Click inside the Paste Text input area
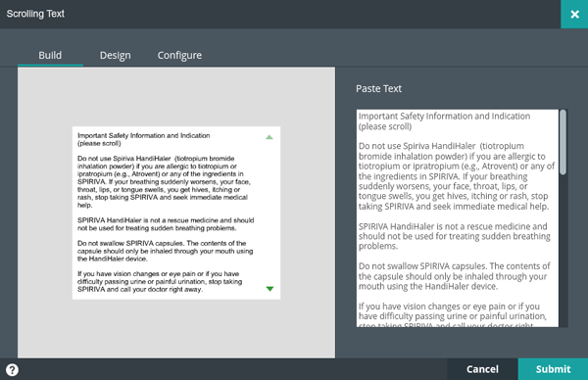Screen dimensions: 588x380 pyautogui.click(x=457, y=218)
